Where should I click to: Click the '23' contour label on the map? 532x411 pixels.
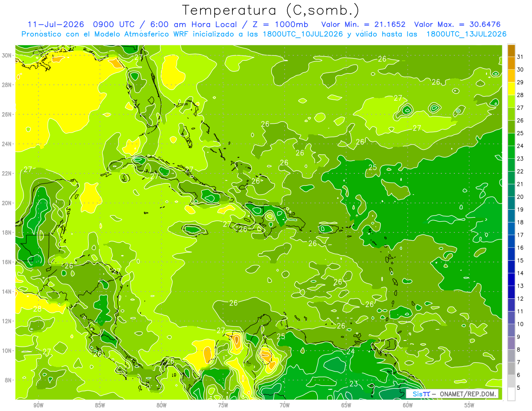[354, 384]
